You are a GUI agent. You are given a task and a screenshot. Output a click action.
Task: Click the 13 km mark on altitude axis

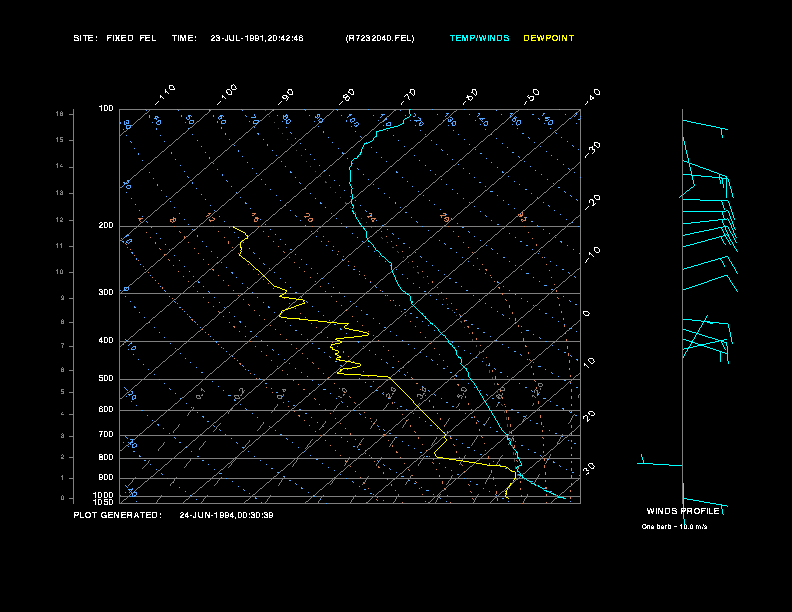coord(60,193)
